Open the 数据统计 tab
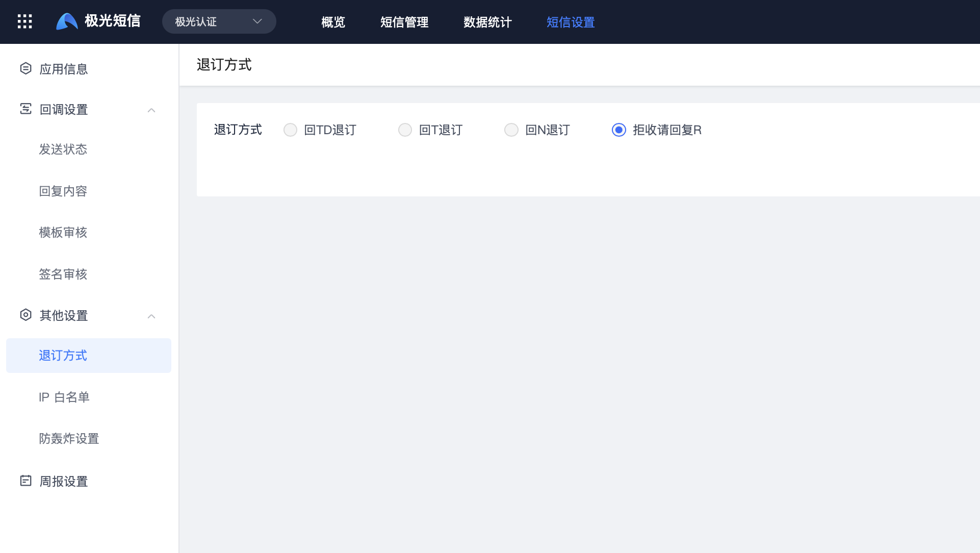The height and width of the screenshot is (553, 980). point(487,22)
